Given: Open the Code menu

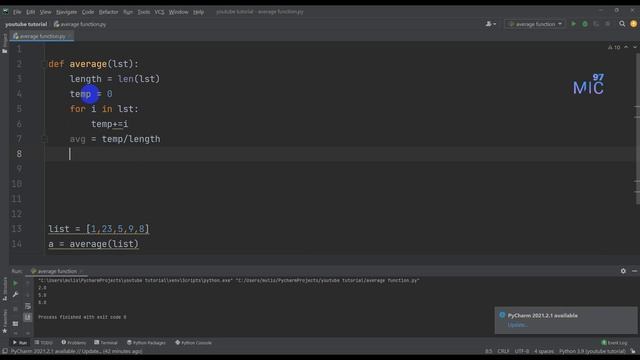Looking at the screenshot, I should pyautogui.click(x=88, y=12).
